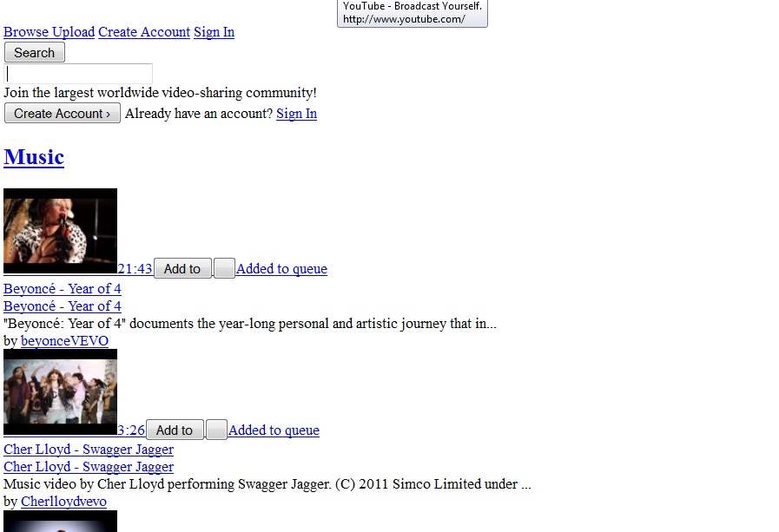Click blank dropdown button next to Cher Lloyd Add to
Image resolution: width=779 pixels, height=532 pixels.
(216, 430)
